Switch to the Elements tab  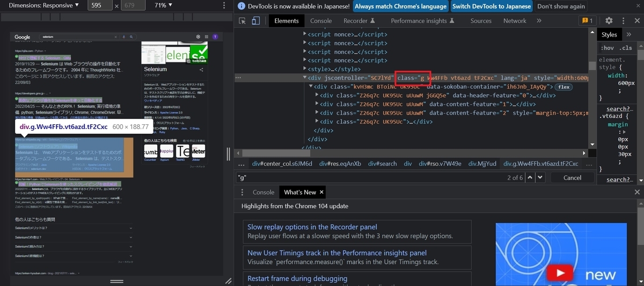[x=287, y=21]
